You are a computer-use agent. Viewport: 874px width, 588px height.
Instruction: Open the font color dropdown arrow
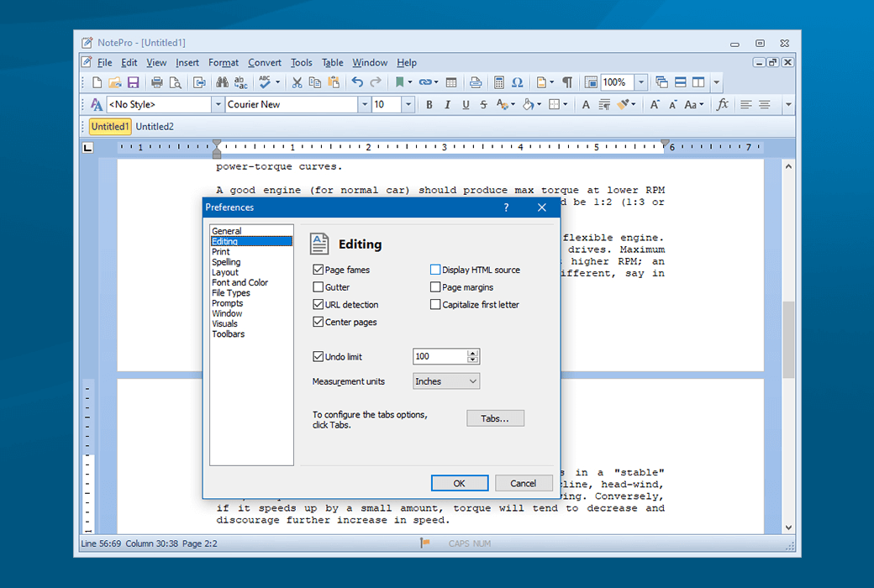513,105
